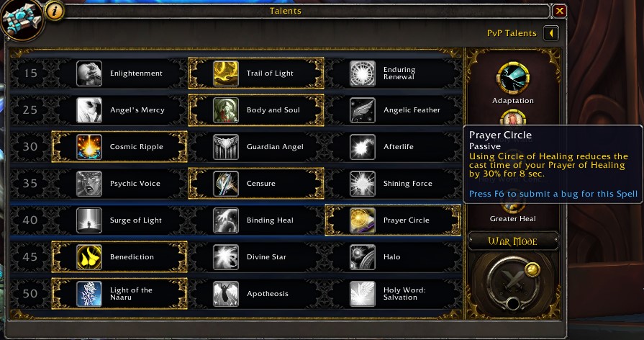
Task: Select the Shining Force talent icon
Action: pos(362,184)
